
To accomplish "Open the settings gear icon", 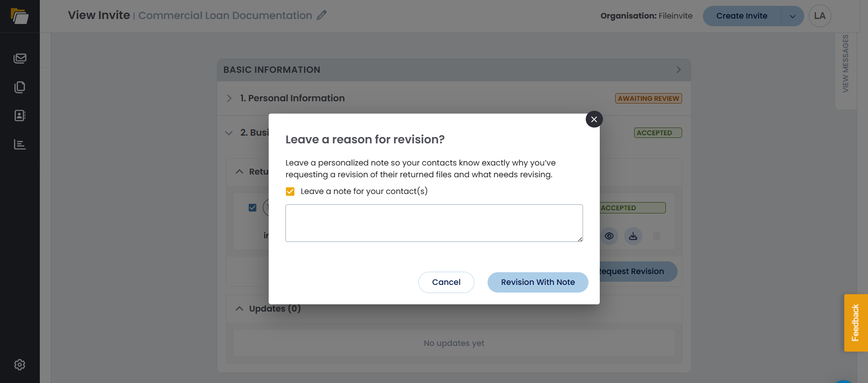I will point(20,364).
